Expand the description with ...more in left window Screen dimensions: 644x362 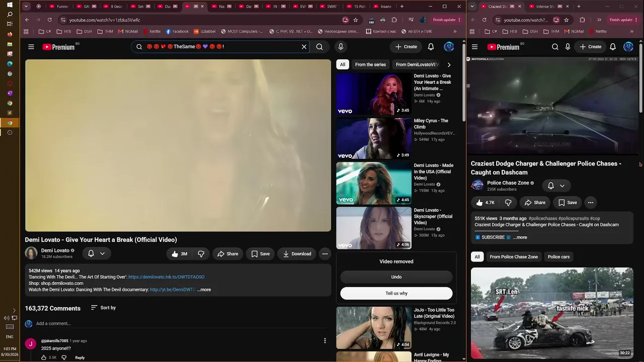pos(204,290)
